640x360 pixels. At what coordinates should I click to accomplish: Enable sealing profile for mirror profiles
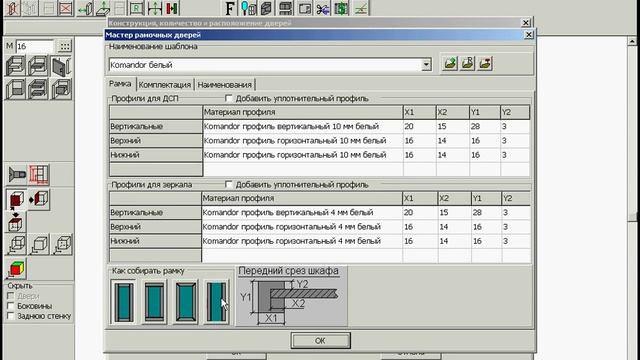coord(229,184)
